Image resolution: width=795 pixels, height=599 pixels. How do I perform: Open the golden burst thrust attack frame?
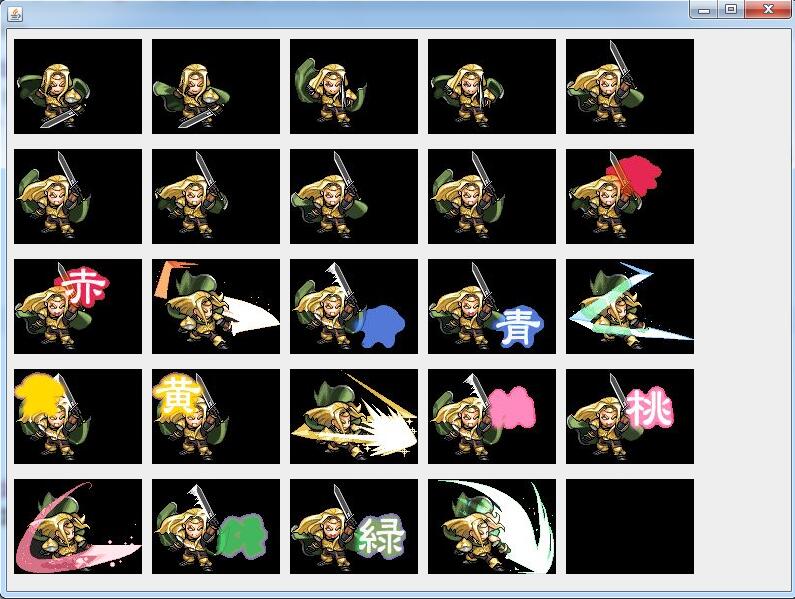pos(354,416)
